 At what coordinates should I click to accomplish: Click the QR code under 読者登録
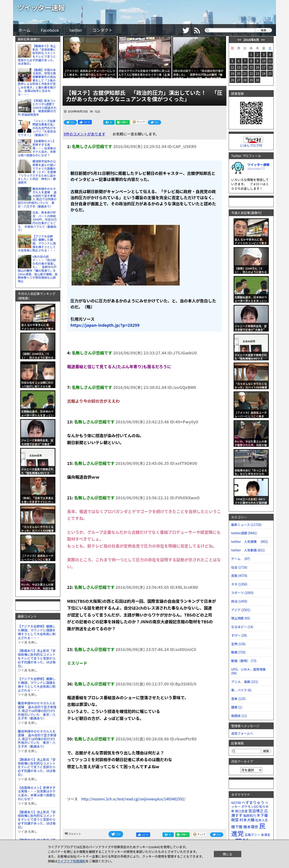[251, 113]
